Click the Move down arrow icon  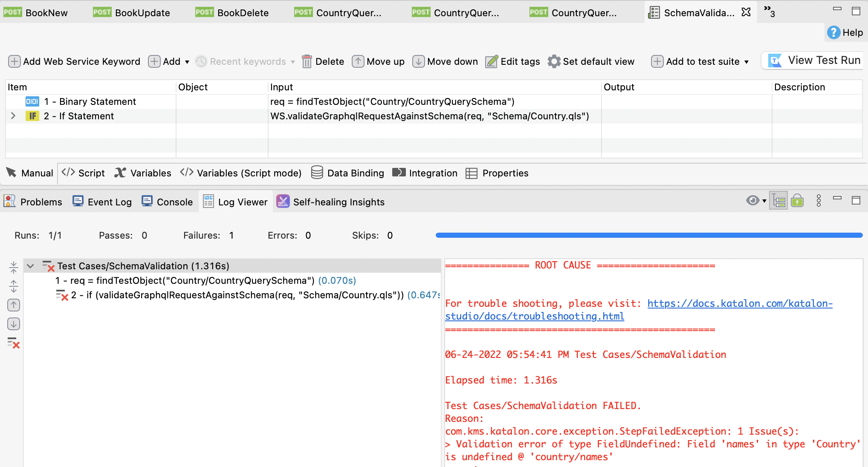418,61
